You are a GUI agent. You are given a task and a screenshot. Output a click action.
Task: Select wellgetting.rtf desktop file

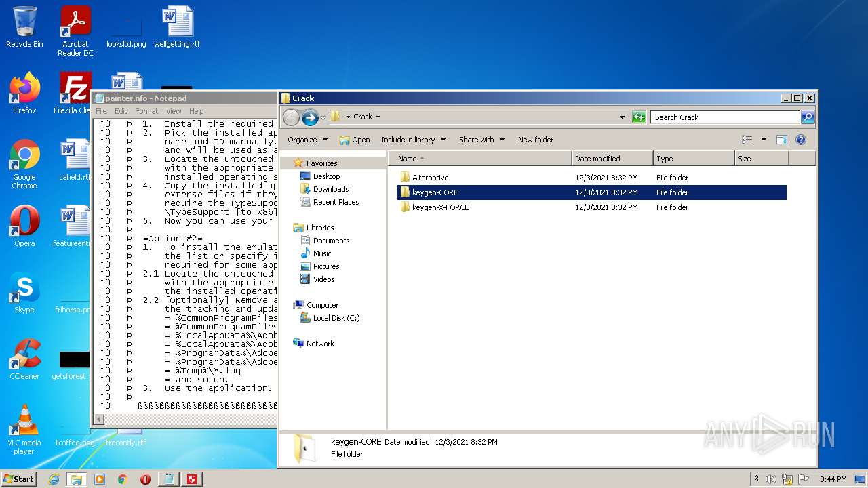click(177, 27)
